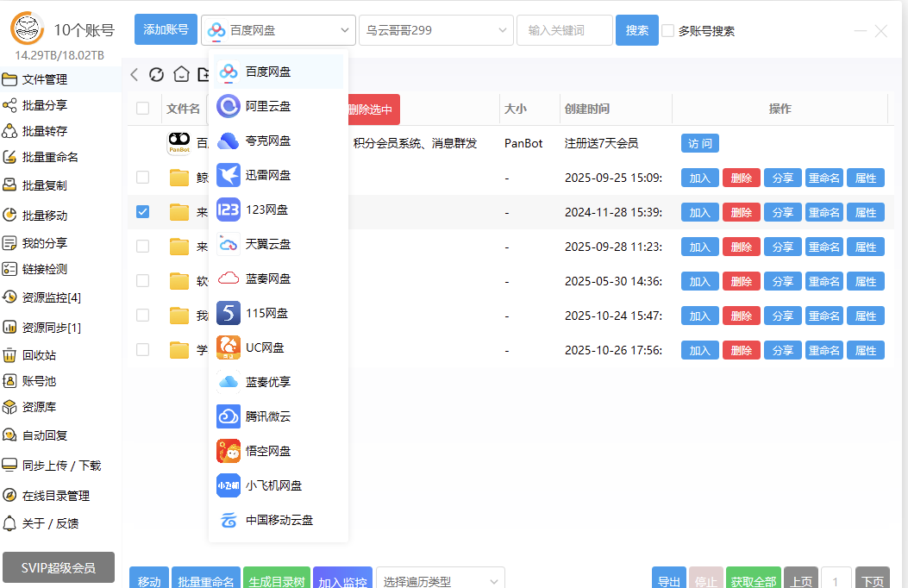908x588 pixels.
Task: Click the refresh icon in the toolbar
Action: click(156, 74)
